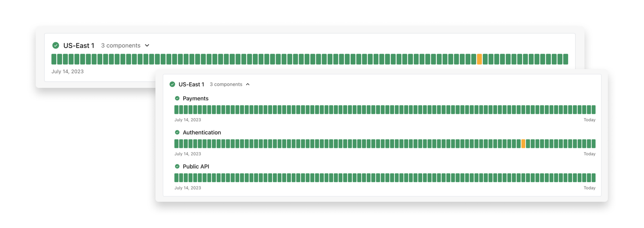Click the Authentication component name
The width and height of the screenshot is (644, 228).
pyautogui.click(x=202, y=132)
